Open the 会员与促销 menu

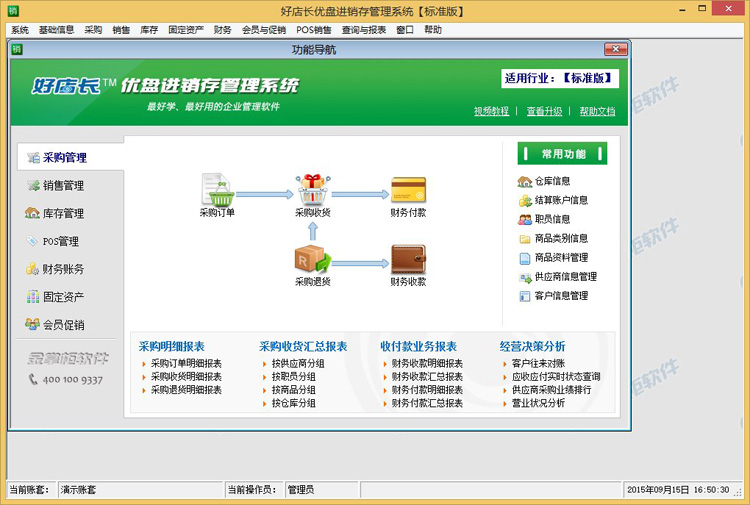[264, 30]
